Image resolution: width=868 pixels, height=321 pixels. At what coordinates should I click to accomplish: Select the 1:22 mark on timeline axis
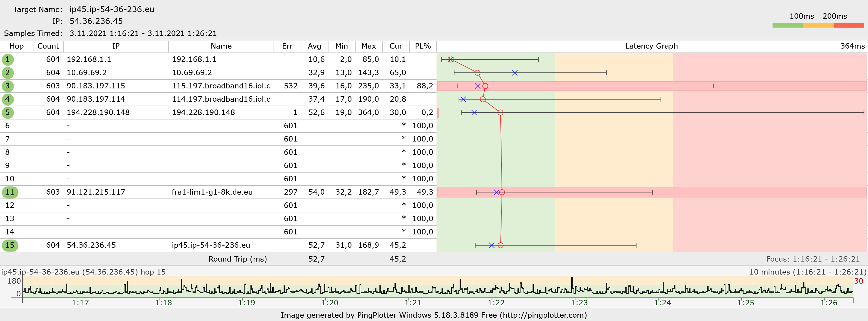pyautogui.click(x=496, y=302)
